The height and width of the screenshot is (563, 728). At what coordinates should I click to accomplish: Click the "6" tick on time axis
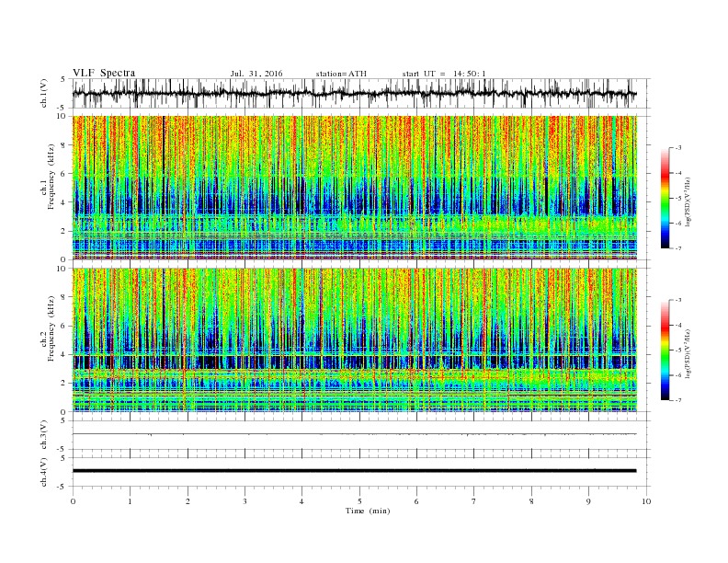(416, 501)
